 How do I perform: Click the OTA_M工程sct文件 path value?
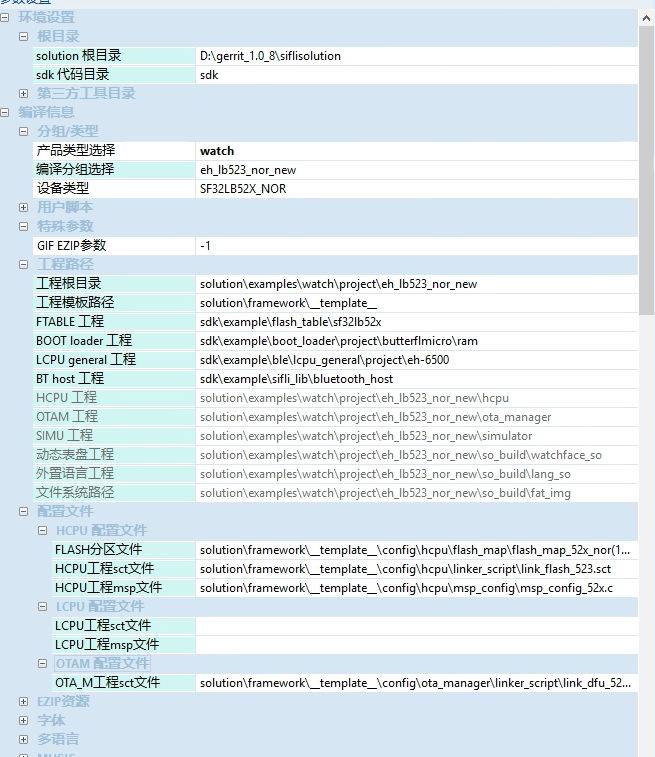tap(417, 683)
